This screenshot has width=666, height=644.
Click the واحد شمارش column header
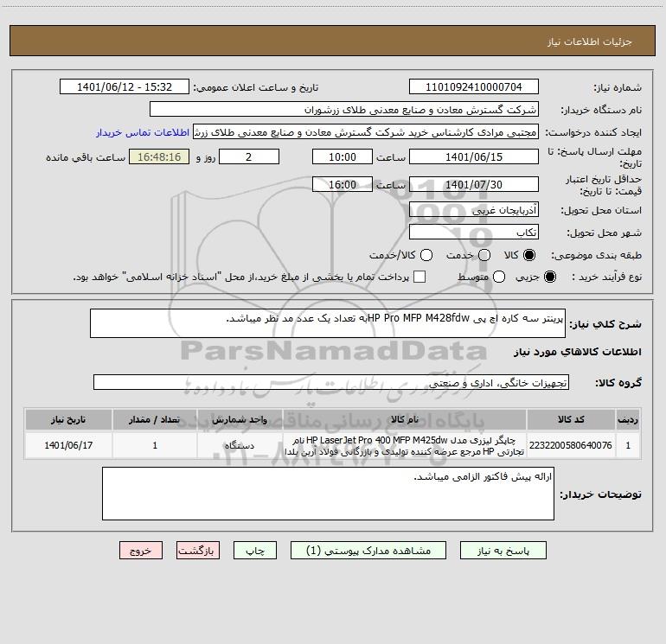(x=240, y=419)
